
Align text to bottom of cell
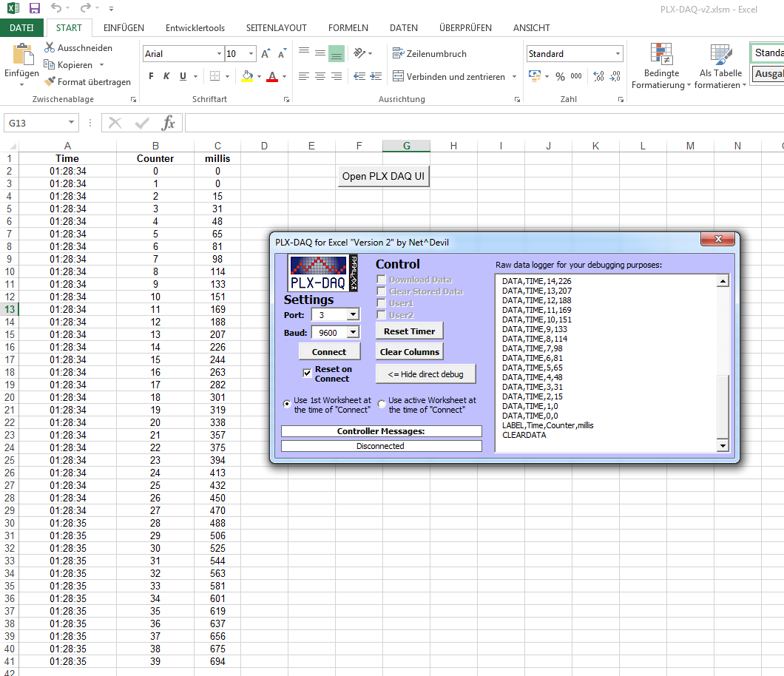[337, 53]
